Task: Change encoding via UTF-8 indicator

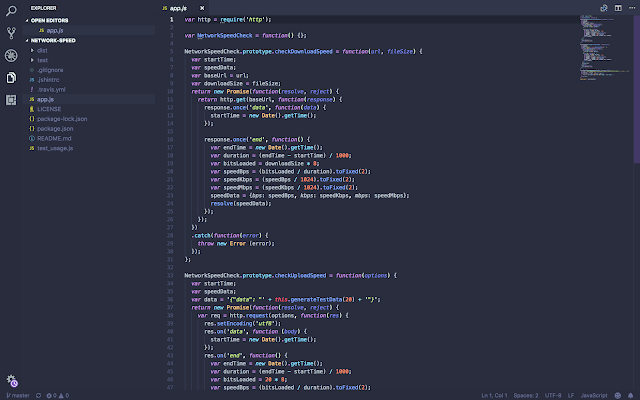Action: [x=553, y=396]
